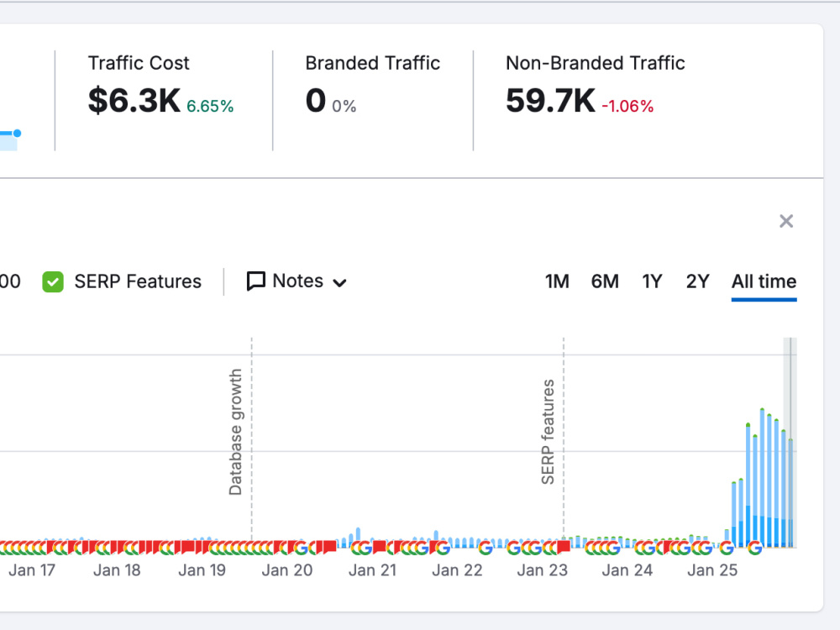Click the red note flag near Jan 23
The width and height of the screenshot is (840, 630).
click(563, 547)
